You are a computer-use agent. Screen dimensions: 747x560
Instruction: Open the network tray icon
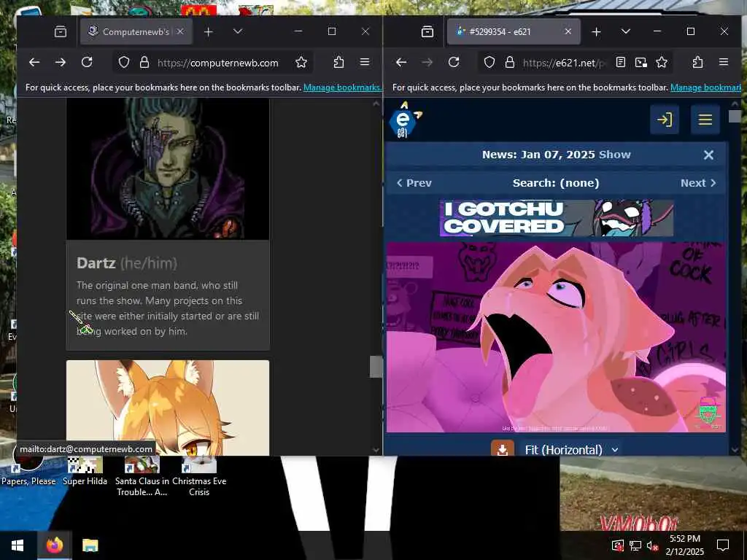(635, 545)
